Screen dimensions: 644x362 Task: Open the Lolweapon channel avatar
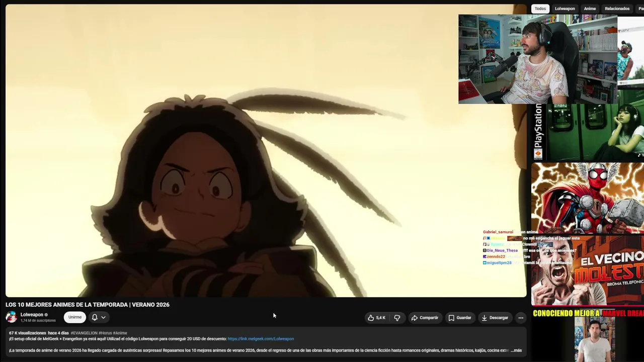(11, 317)
